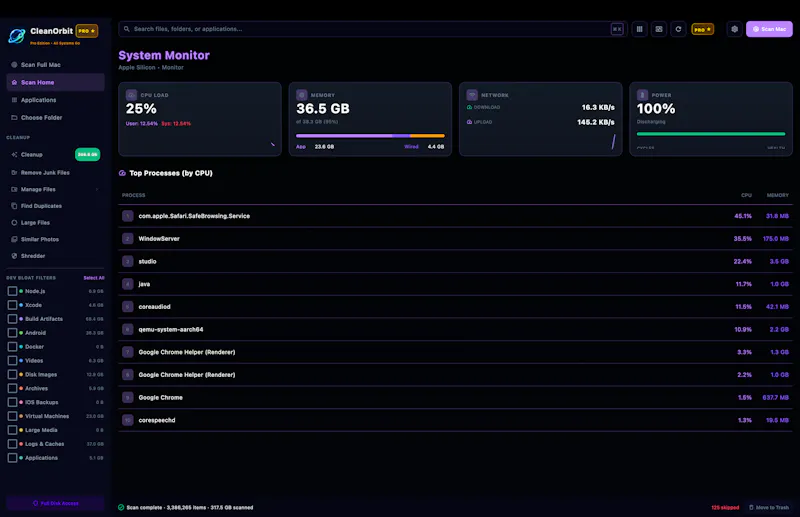Click the green battery level bar

(711, 134)
